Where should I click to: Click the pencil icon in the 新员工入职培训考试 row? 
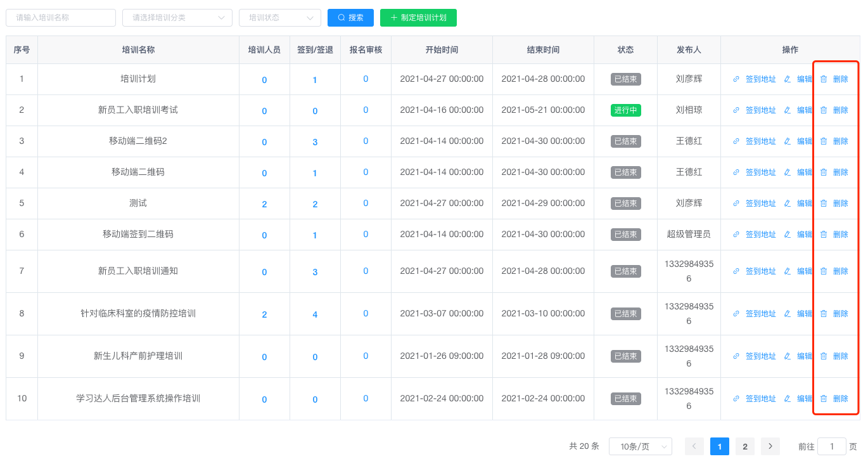tap(788, 110)
